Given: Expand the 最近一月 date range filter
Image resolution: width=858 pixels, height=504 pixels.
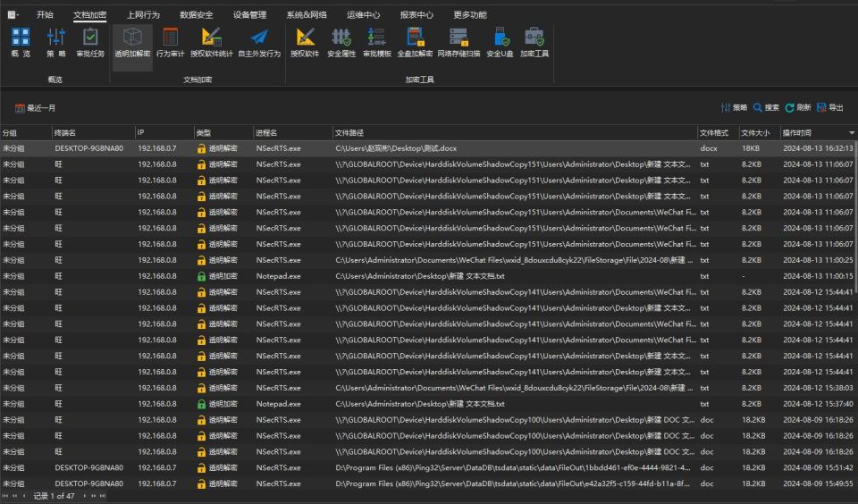Looking at the screenshot, I should point(35,108).
